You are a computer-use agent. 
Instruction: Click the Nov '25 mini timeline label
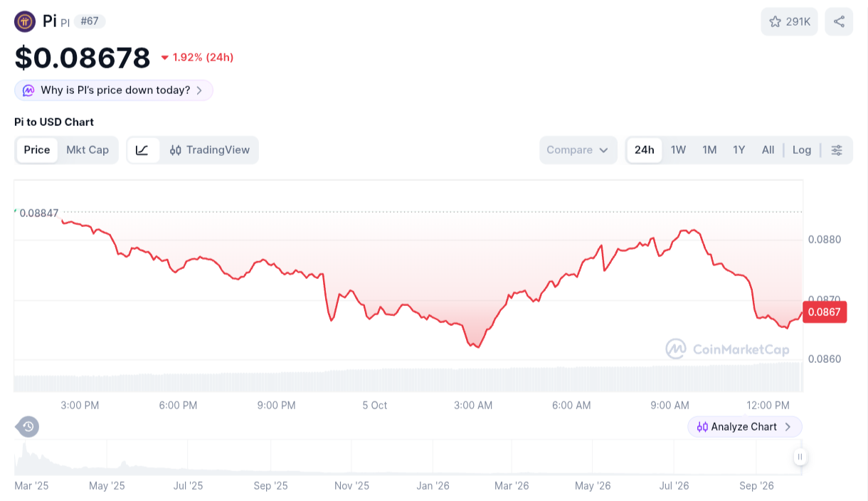(352, 486)
